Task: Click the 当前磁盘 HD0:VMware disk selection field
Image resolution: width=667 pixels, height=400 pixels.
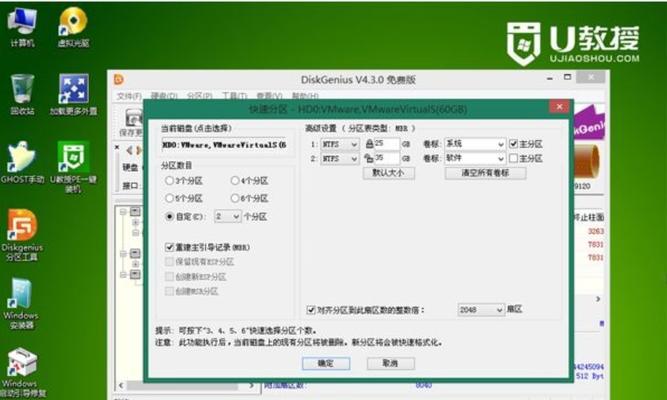Action: click(226, 145)
